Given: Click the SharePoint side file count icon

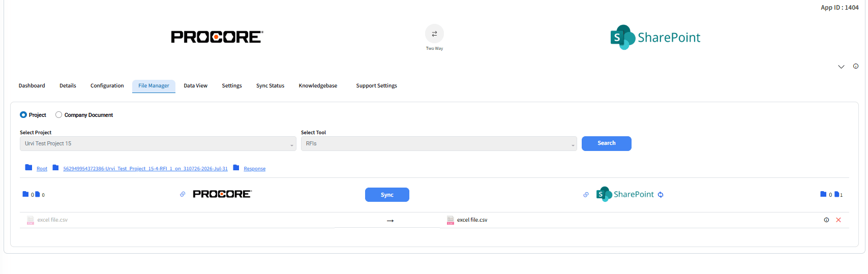Looking at the screenshot, I should (837, 194).
